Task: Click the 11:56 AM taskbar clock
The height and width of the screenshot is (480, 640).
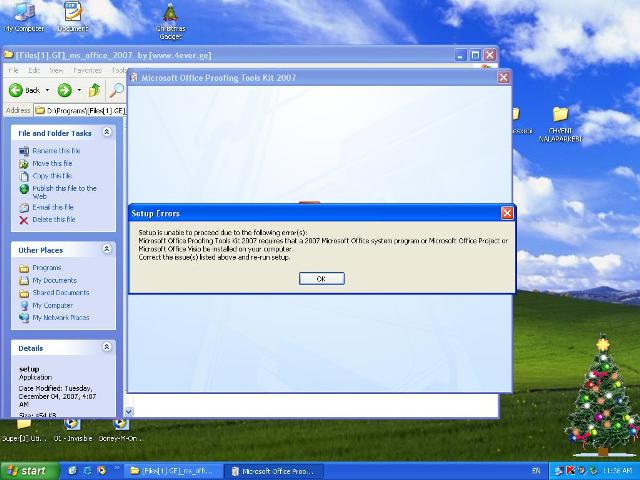Action: coord(619,471)
